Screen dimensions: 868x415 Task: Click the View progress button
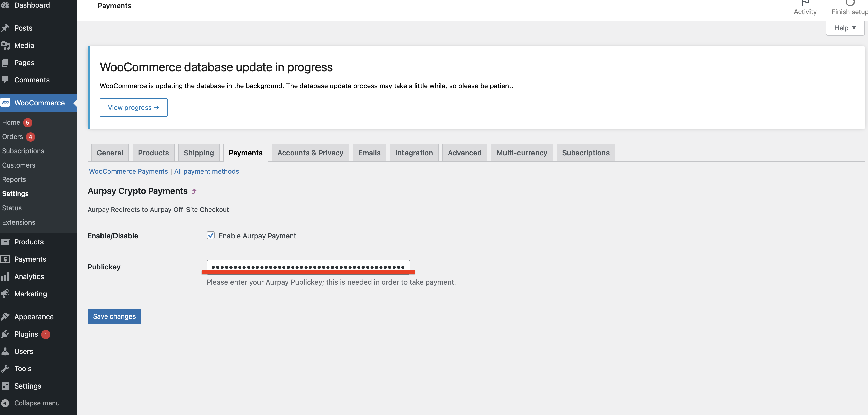tap(134, 107)
